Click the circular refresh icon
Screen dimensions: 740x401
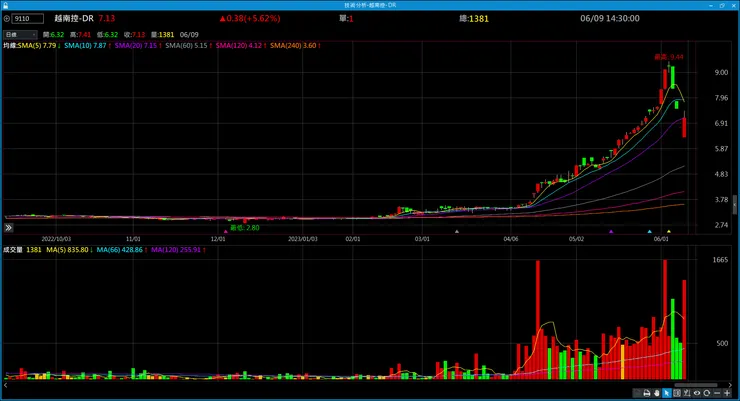706,393
